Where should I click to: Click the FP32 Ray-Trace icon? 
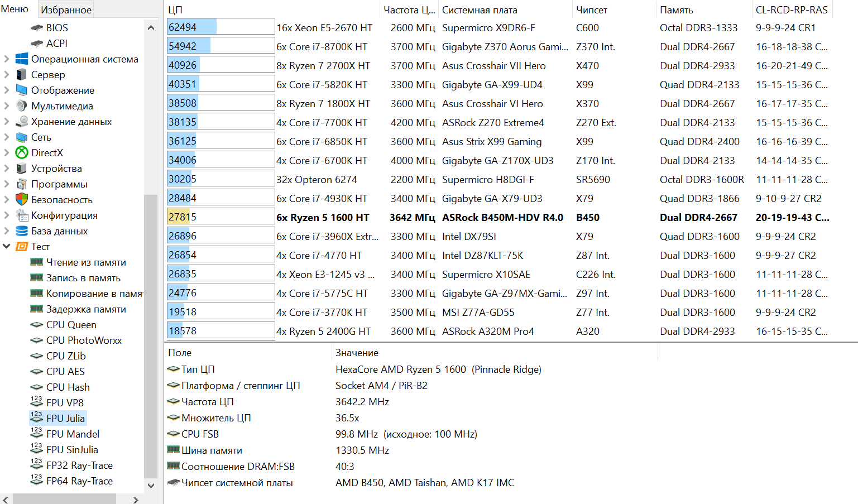[x=37, y=464]
